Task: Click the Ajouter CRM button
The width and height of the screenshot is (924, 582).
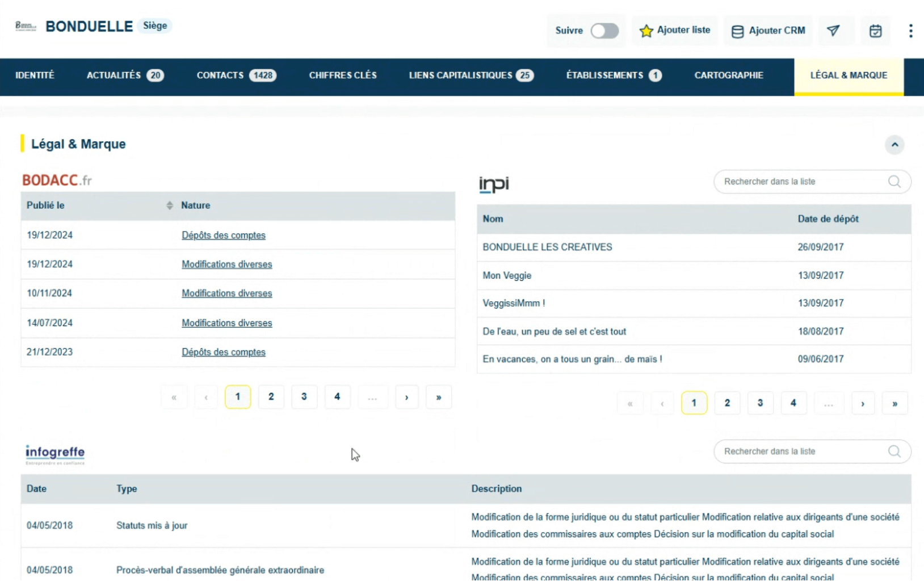Action: pos(768,31)
